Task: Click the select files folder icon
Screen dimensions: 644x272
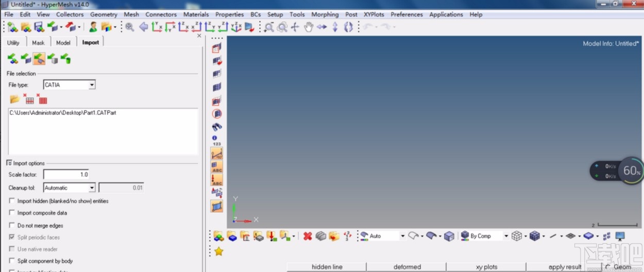Action: tap(14, 99)
